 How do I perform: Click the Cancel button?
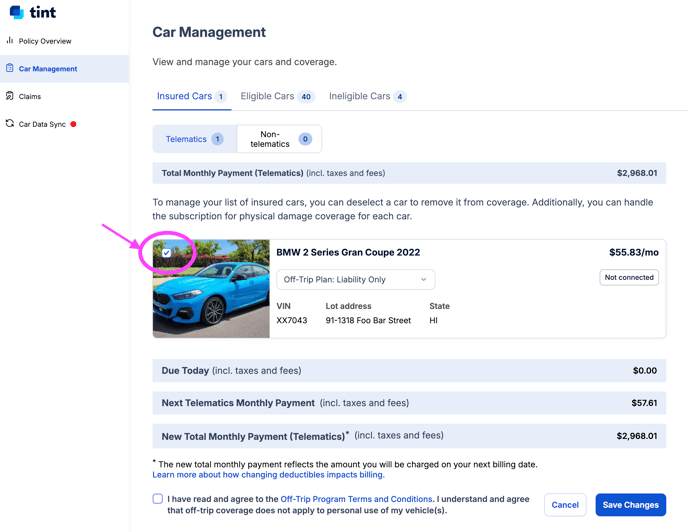coord(565,505)
